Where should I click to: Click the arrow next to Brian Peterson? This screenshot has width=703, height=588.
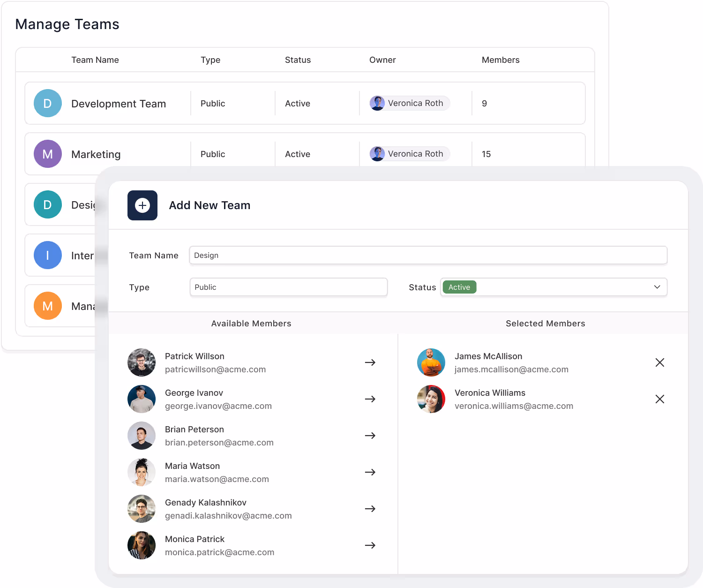coord(370,436)
